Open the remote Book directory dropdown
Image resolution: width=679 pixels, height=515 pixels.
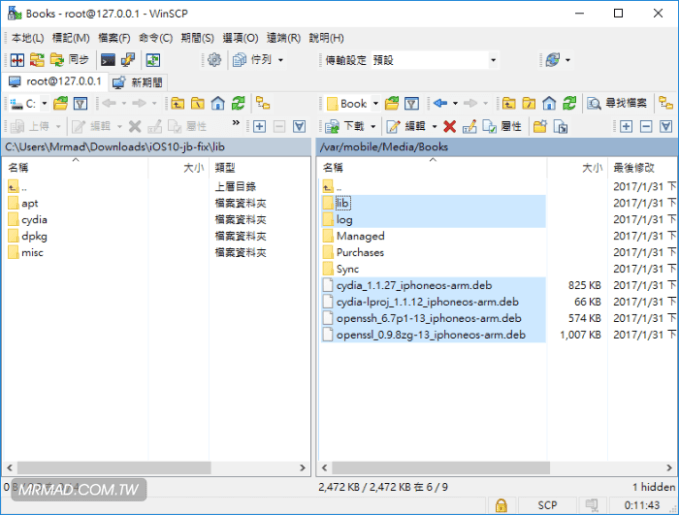353,104
